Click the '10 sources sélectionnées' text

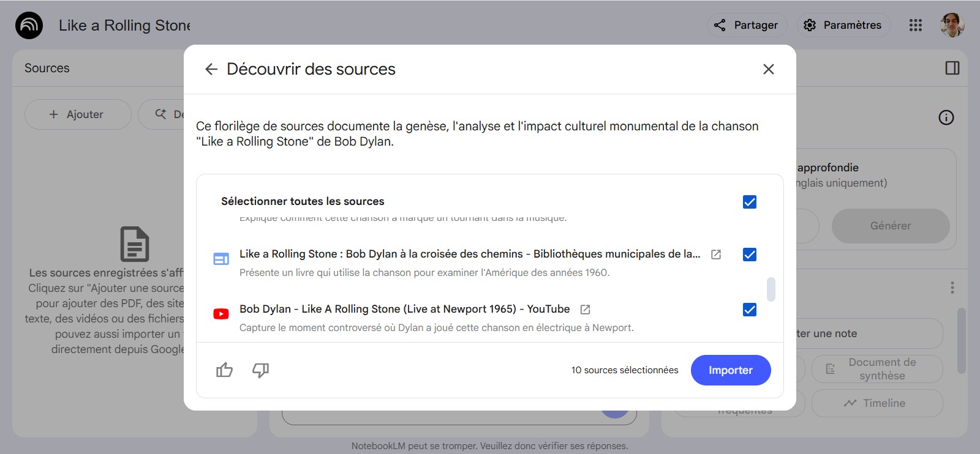625,370
